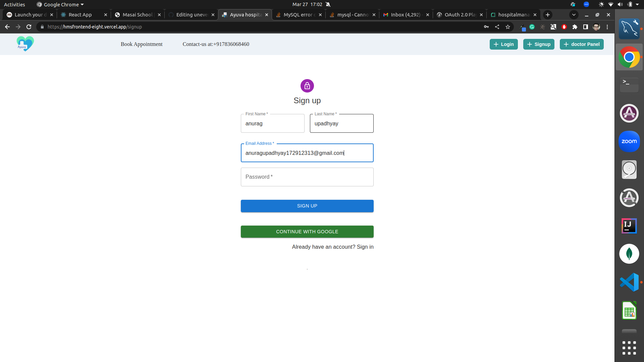The image size is (644, 362).
Task: Click the SIGN UP button
Action: 307,206
